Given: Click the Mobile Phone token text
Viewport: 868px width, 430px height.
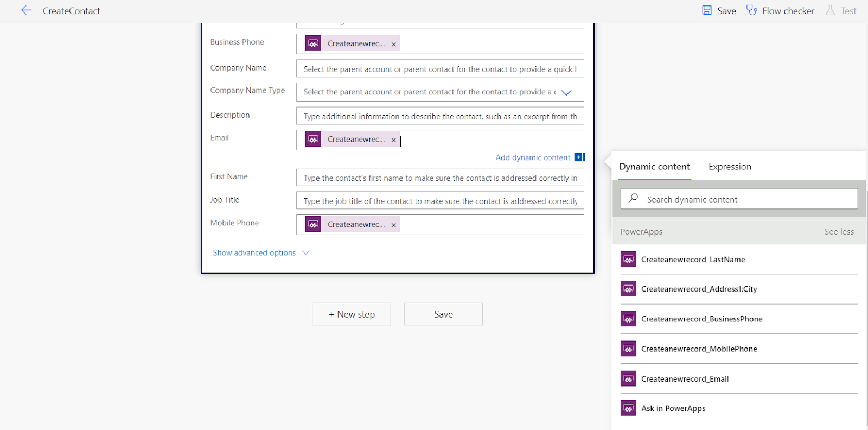Looking at the screenshot, I should tap(356, 225).
